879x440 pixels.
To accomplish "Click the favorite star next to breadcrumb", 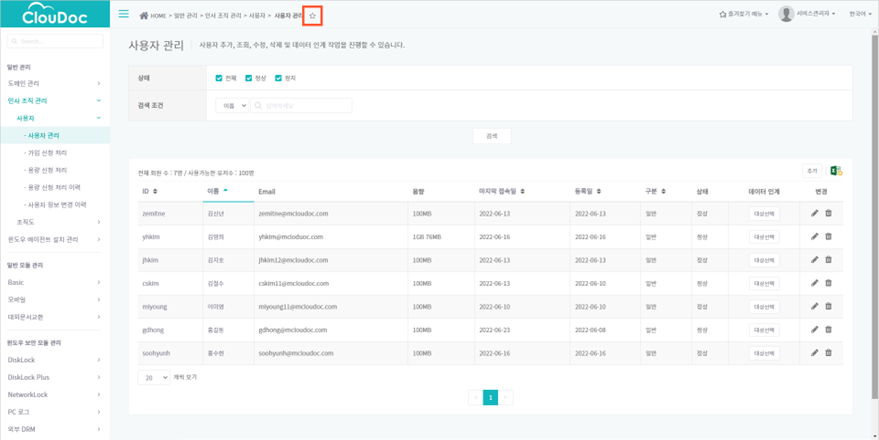I will 312,16.
